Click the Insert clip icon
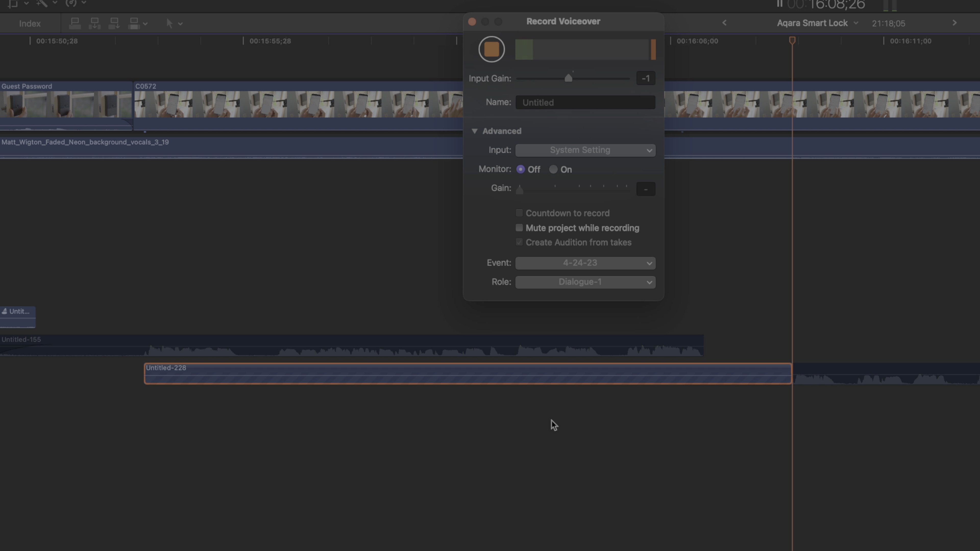This screenshot has height=551, width=980. 95,23
